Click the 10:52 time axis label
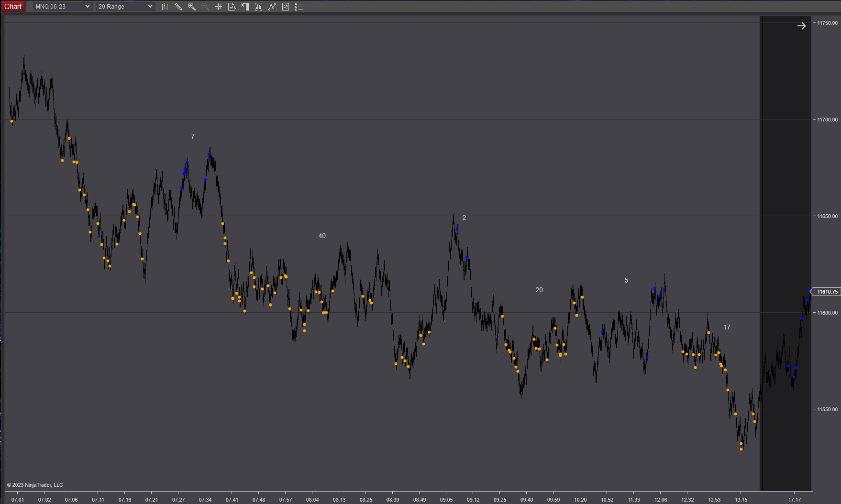841x504 pixels. (x=607, y=500)
